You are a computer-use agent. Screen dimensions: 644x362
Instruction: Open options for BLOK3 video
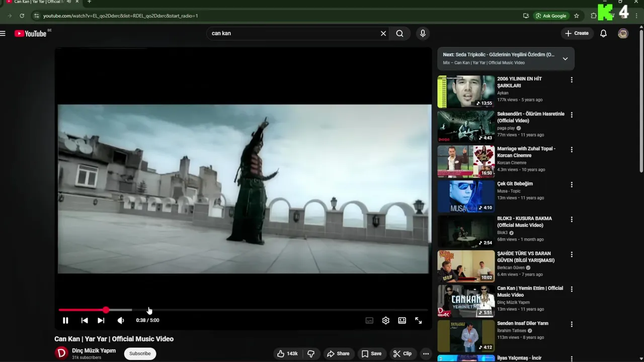pos(572,220)
